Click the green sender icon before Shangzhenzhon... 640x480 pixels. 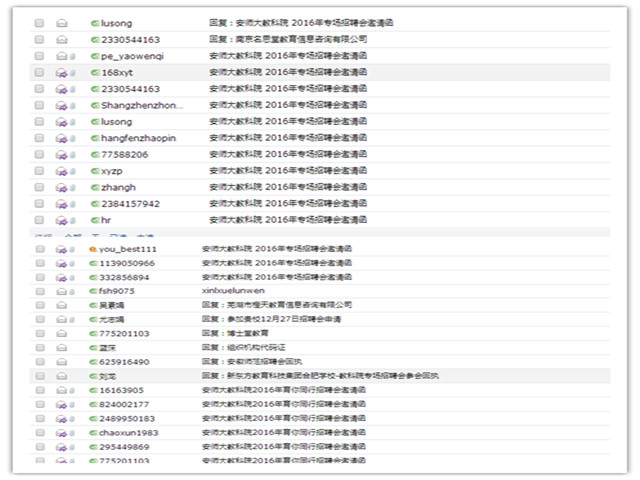point(94,105)
